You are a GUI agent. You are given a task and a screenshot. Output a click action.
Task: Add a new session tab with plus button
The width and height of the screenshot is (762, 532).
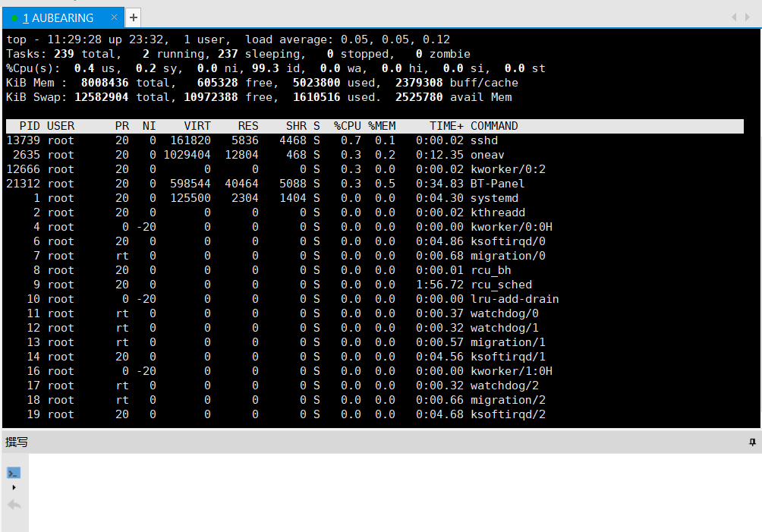click(133, 18)
